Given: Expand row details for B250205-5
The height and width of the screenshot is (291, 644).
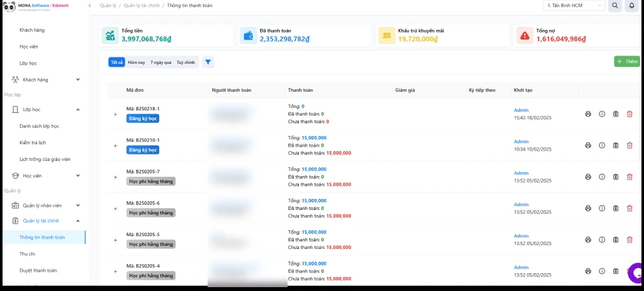Looking at the screenshot, I should pos(116,240).
